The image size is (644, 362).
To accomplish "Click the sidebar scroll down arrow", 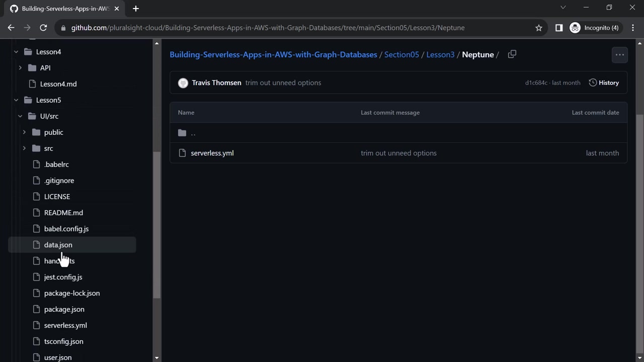I will coord(156,358).
